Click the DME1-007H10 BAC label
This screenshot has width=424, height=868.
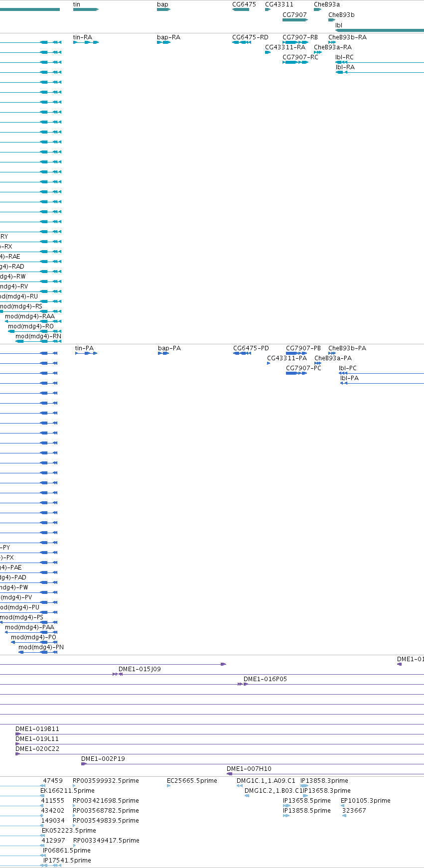click(249, 769)
